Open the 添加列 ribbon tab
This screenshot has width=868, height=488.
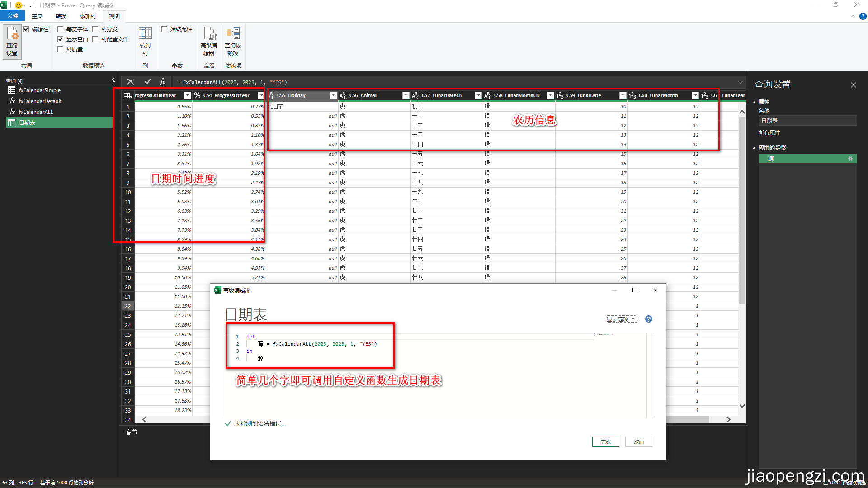(87, 16)
